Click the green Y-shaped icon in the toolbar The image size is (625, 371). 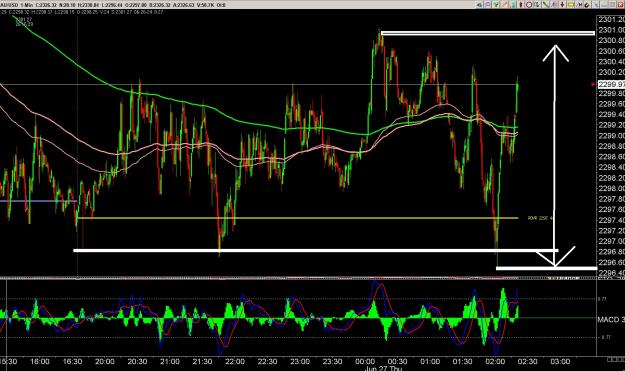click(496, 5)
